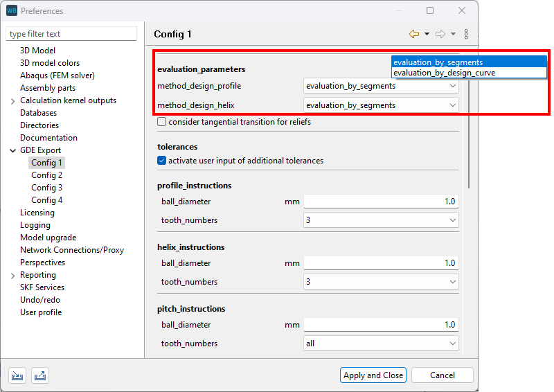Collapse the GDE Export tree node
The height and width of the screenshot is (392, 554).
[x=13, y=150]
